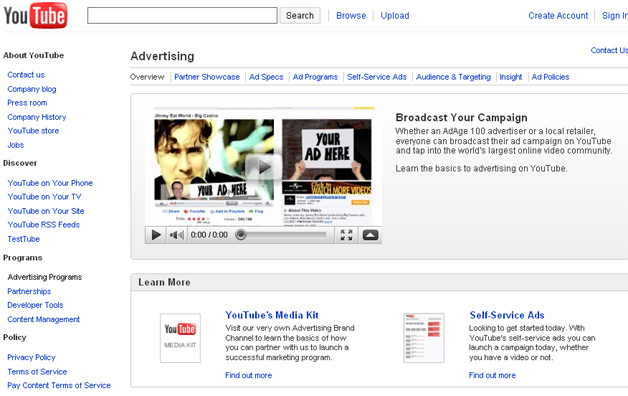
Task: Open the Ad Programs tab
Action: 315,77
